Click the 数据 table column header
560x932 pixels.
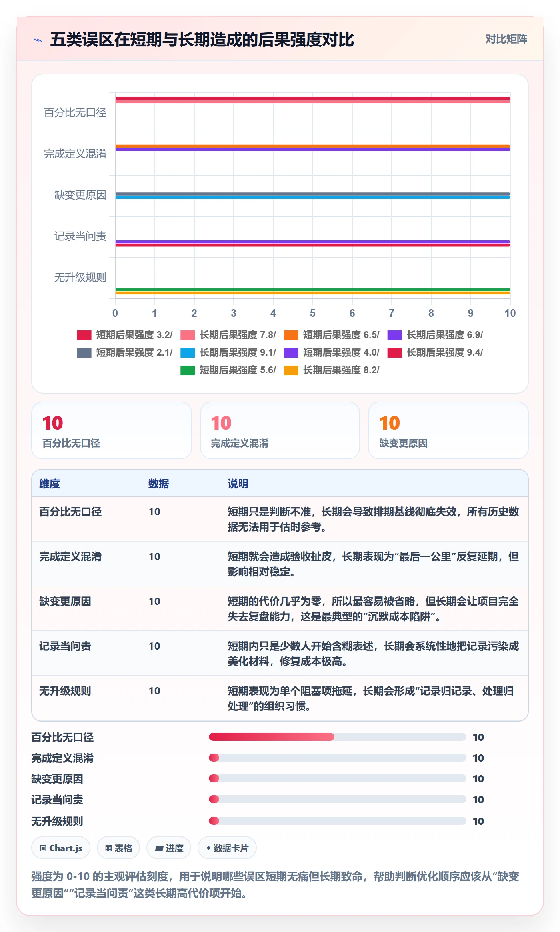(159, 484)
